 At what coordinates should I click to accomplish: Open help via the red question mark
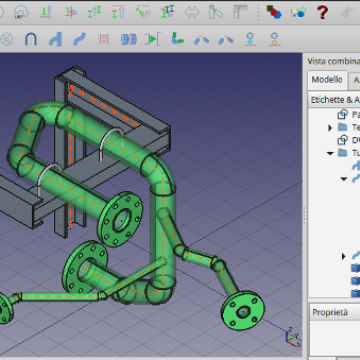pyautogui.click(x=322, y=12)
